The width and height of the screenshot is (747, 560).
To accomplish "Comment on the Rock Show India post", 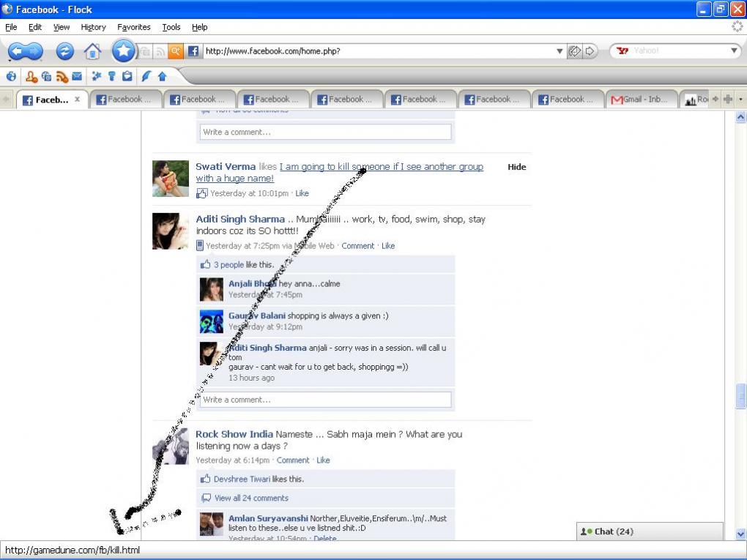I will (x=293, y=460).
